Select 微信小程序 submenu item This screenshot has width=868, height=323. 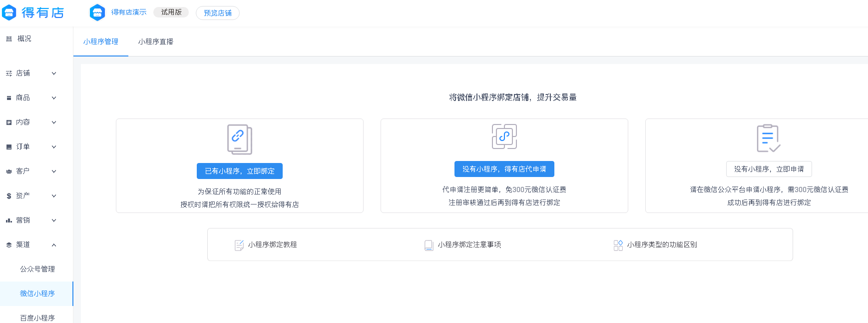tap(36, 293)
